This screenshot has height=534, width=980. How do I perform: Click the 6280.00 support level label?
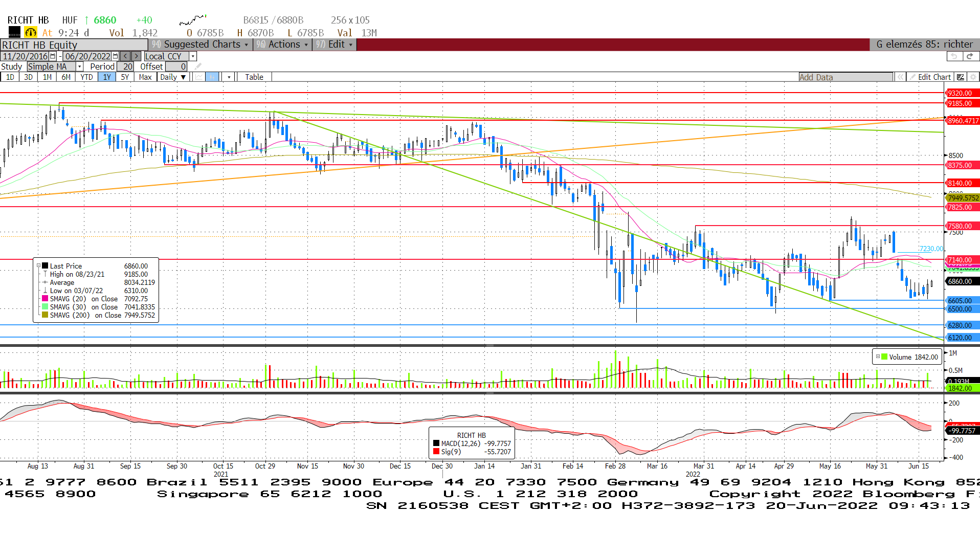[962, 325]
